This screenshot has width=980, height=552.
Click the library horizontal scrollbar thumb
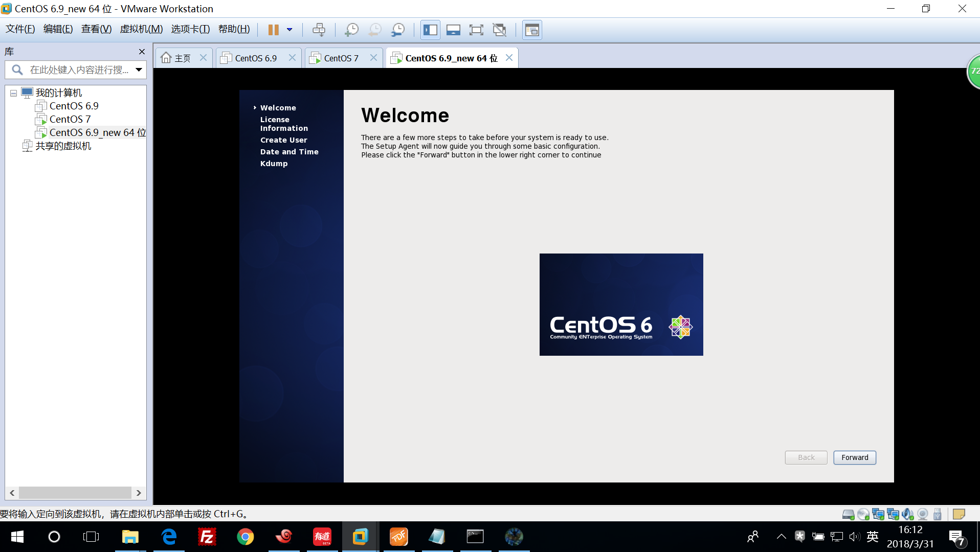point(75,493)
